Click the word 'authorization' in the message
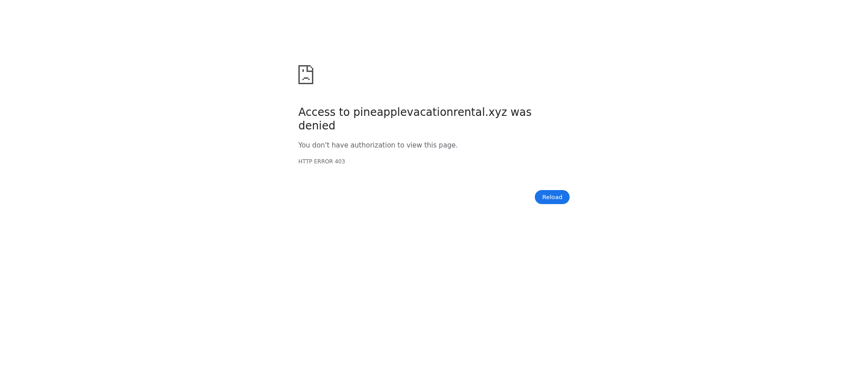The height and width of the screenshot is (367, 868). pos(373,145)
